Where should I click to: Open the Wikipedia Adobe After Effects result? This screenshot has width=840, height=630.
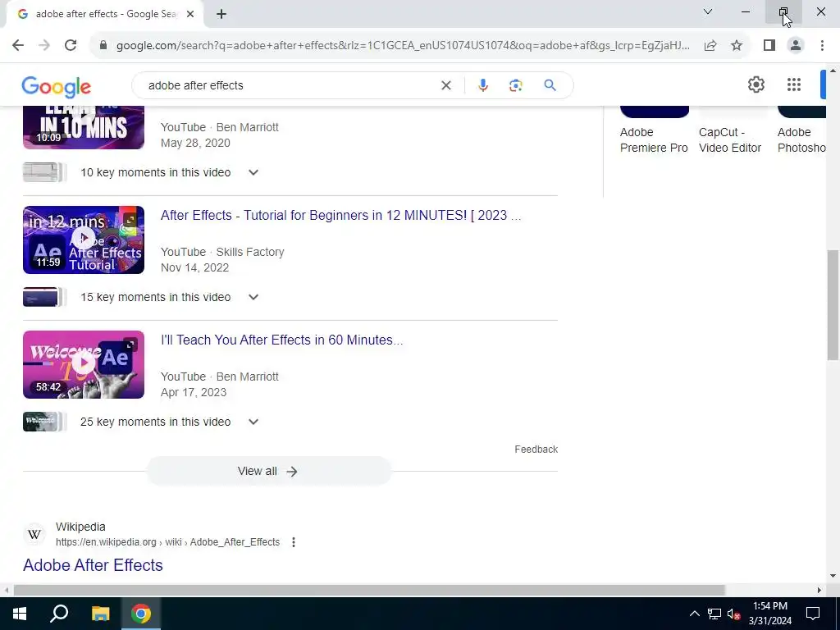(x=93, y=565)
